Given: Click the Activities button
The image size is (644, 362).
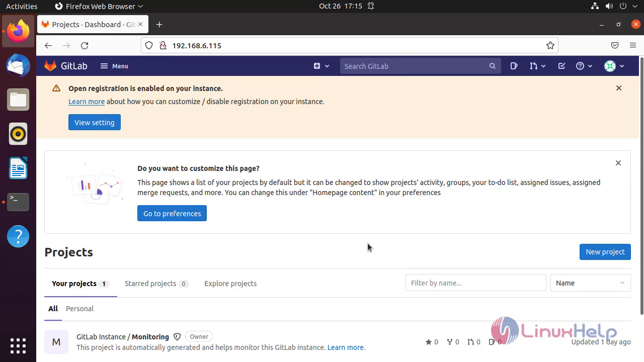Looking at the screenshot, I should 22,6.
